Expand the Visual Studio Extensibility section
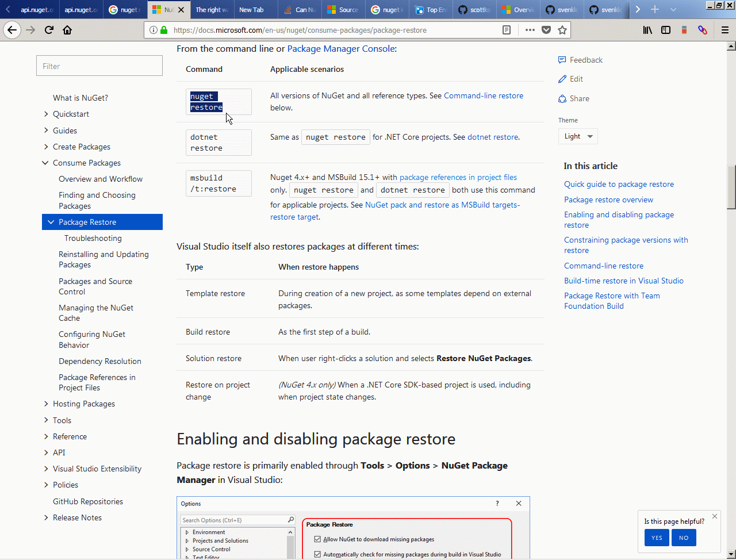 46,469
